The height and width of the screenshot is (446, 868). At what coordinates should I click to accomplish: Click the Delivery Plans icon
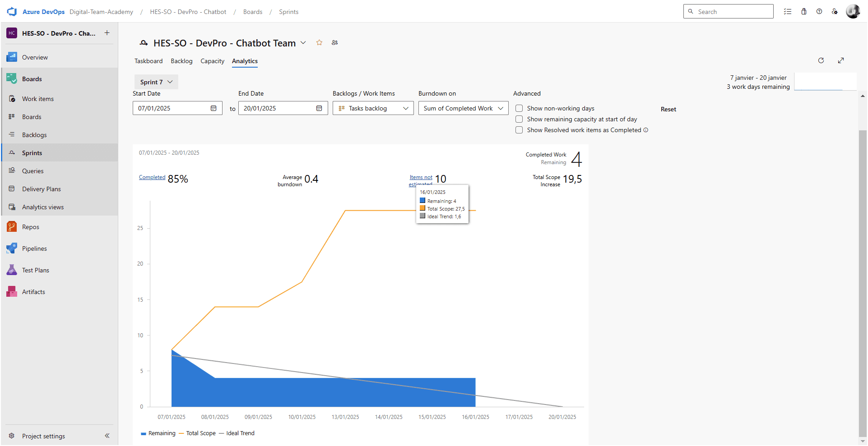[12, 189]
